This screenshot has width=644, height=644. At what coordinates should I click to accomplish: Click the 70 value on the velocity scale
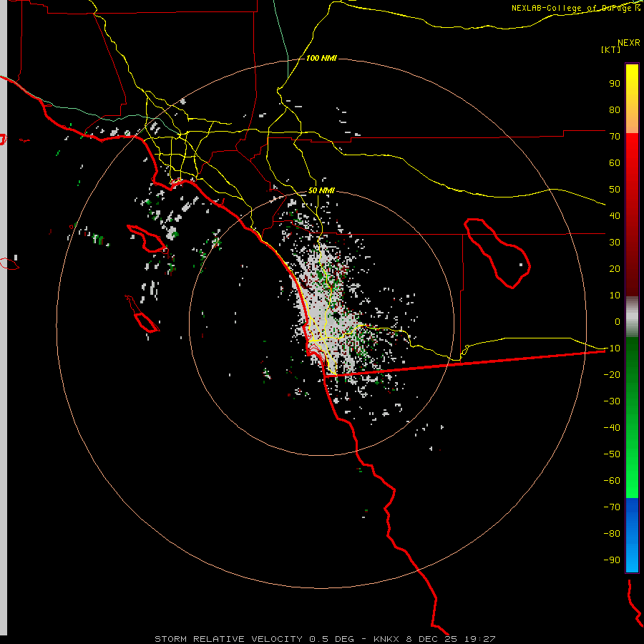click(615, 137)
